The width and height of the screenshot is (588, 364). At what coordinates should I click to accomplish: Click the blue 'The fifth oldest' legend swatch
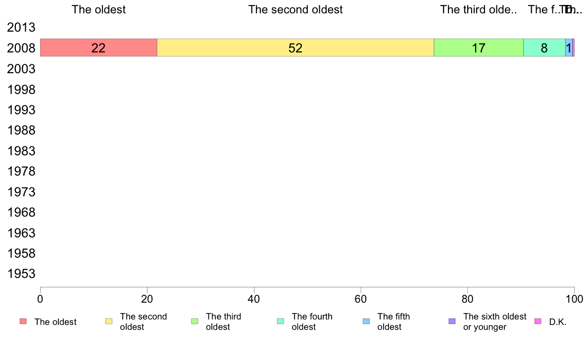[366, 321]
